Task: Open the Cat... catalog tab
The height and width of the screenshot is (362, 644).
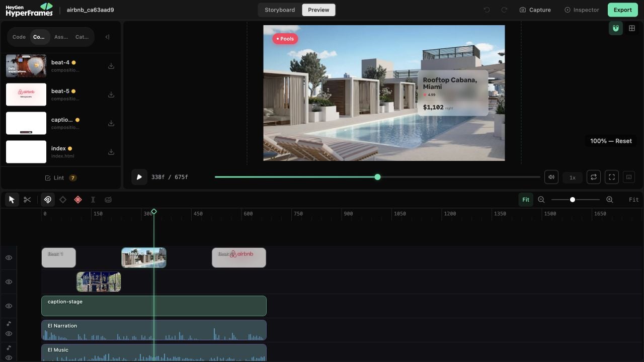Action: [x=82, y=37]
